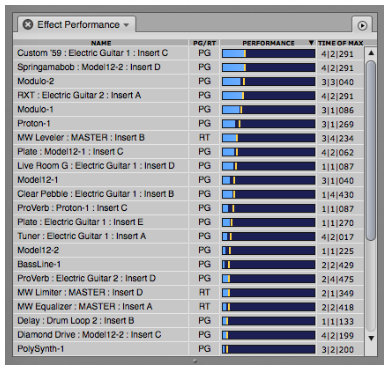Click the RT cell of MW Limiter

[204, 292]
